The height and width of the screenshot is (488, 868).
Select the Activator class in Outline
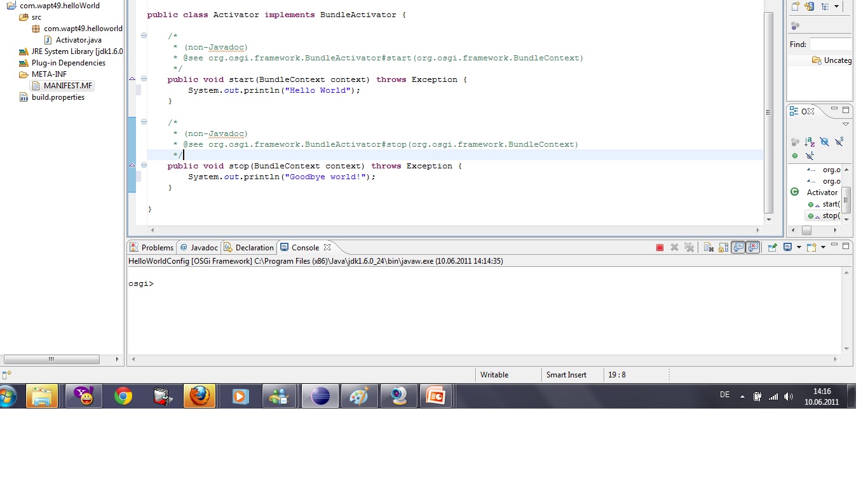[815, 192]
